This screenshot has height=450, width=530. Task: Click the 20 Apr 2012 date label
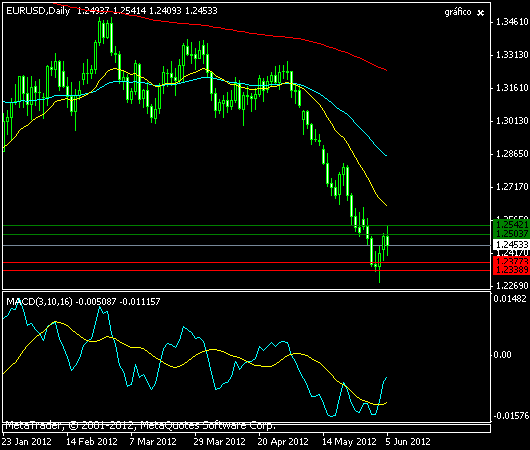coord(283,442)
